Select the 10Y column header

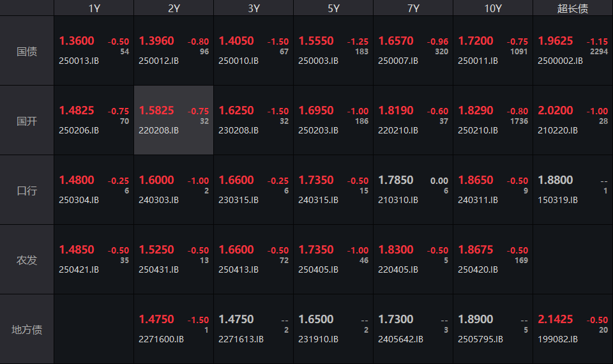493,8
